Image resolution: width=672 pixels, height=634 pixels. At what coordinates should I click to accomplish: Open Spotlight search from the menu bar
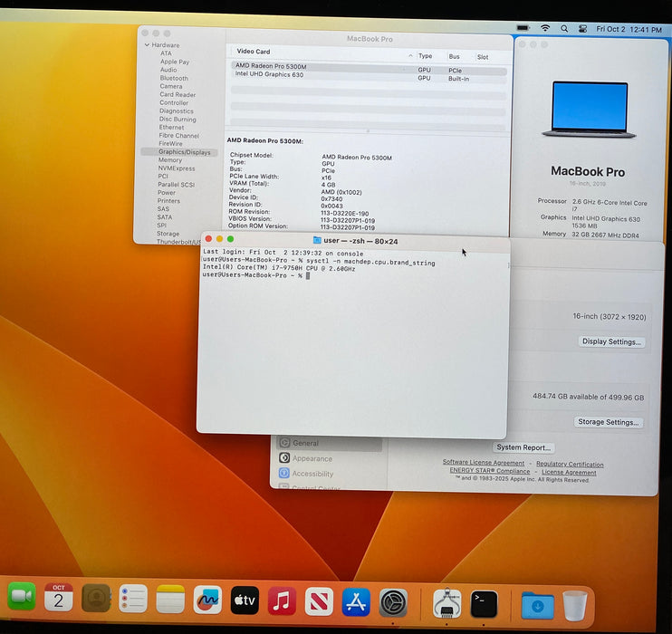click(x=564, y=29)
